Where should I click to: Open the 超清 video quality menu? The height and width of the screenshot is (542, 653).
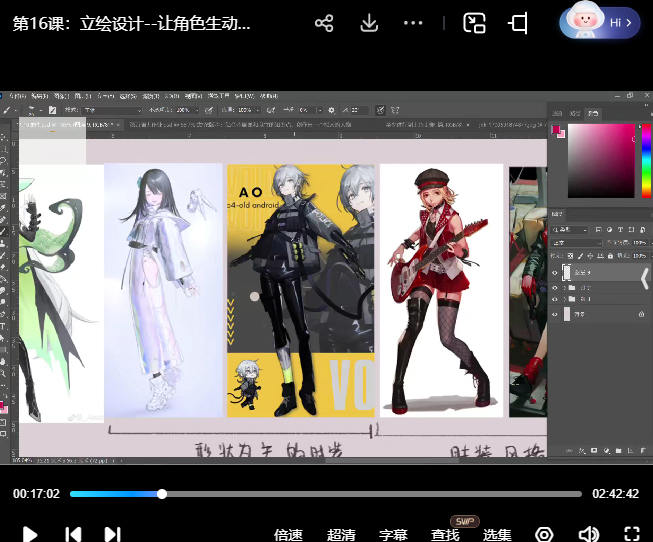341,535
